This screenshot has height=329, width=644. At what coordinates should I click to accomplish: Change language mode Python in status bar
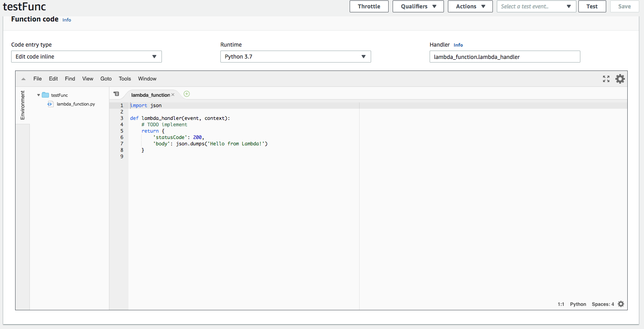pos(578,304)
